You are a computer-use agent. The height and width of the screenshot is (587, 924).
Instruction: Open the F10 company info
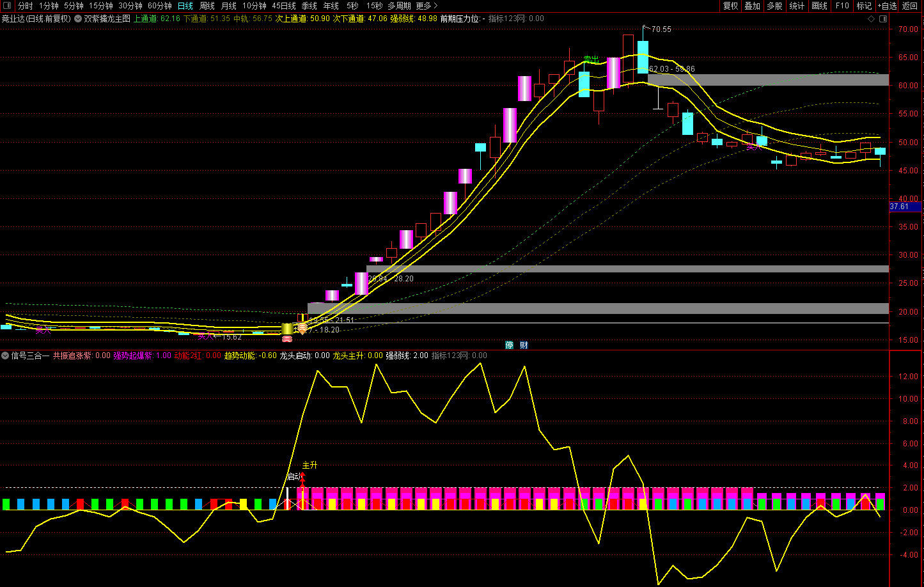[842, 6]
